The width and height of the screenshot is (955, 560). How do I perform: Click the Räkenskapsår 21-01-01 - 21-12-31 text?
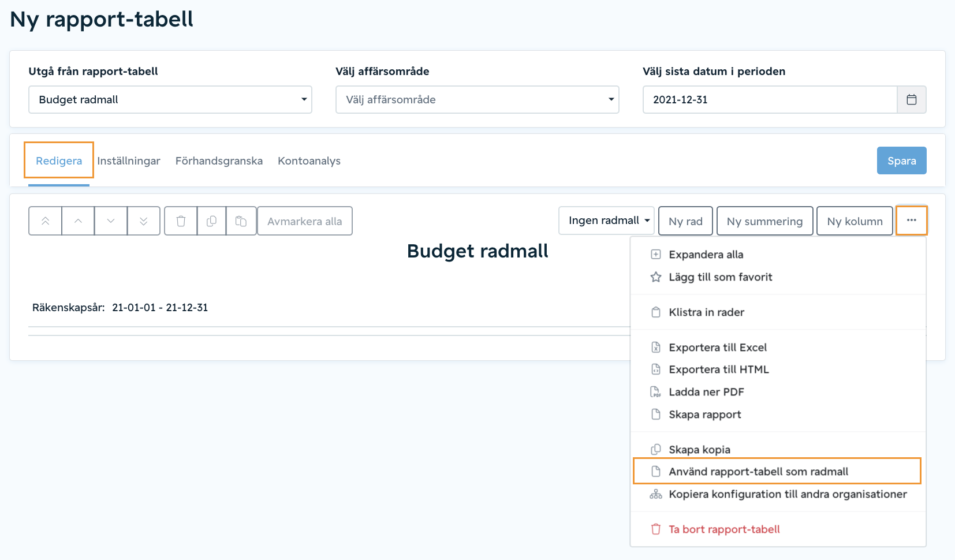(120, 308)
